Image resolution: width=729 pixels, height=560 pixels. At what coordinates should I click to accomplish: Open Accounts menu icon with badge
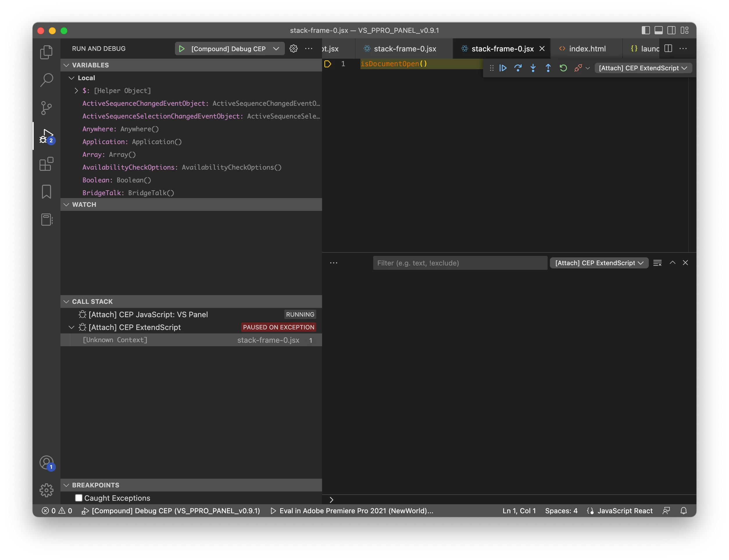click(x=46, y=463)
